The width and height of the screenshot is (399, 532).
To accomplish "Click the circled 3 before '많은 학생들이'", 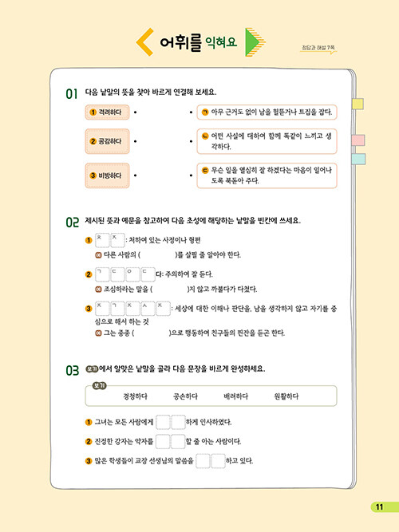I will pyautogui.click(x=89, y=461).
